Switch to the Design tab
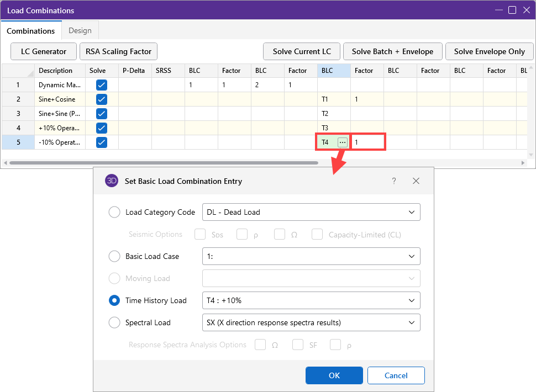 (80, 30)
